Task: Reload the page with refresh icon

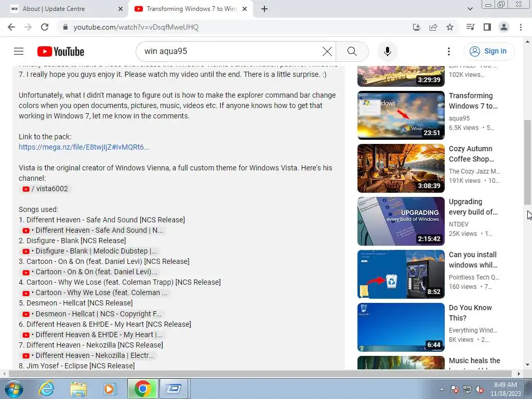Action: pyautogui.click(x=45, y=27)
